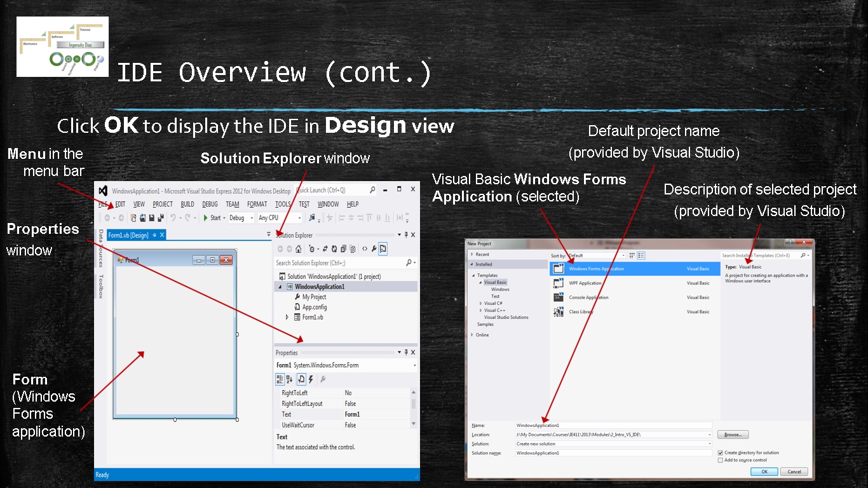Screen dimensions: 868x488
Task: Click the Solution name input field
Action: pos(613,453)
